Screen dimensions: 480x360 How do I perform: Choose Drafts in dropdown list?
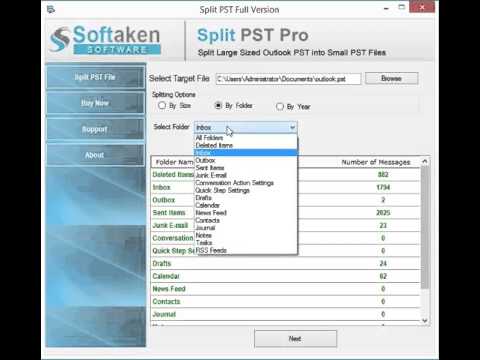tap(246, 198)
